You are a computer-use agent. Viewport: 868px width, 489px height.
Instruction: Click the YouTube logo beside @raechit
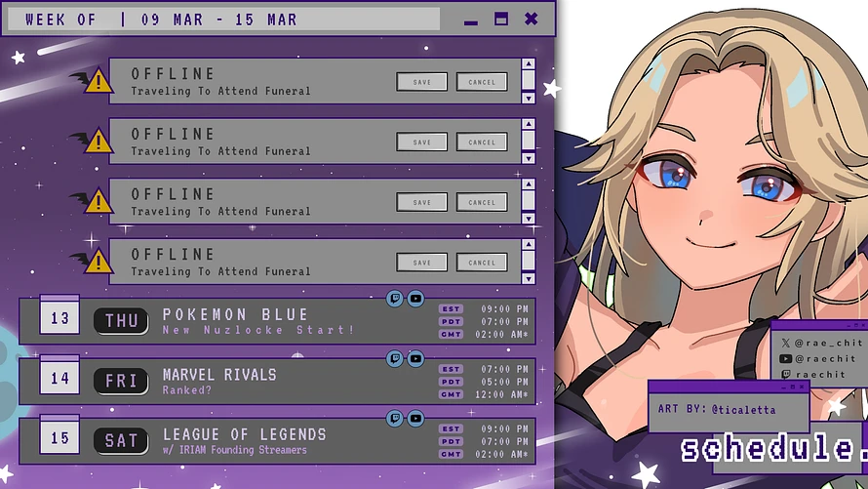pyautogui.click(x=787, y=358)
